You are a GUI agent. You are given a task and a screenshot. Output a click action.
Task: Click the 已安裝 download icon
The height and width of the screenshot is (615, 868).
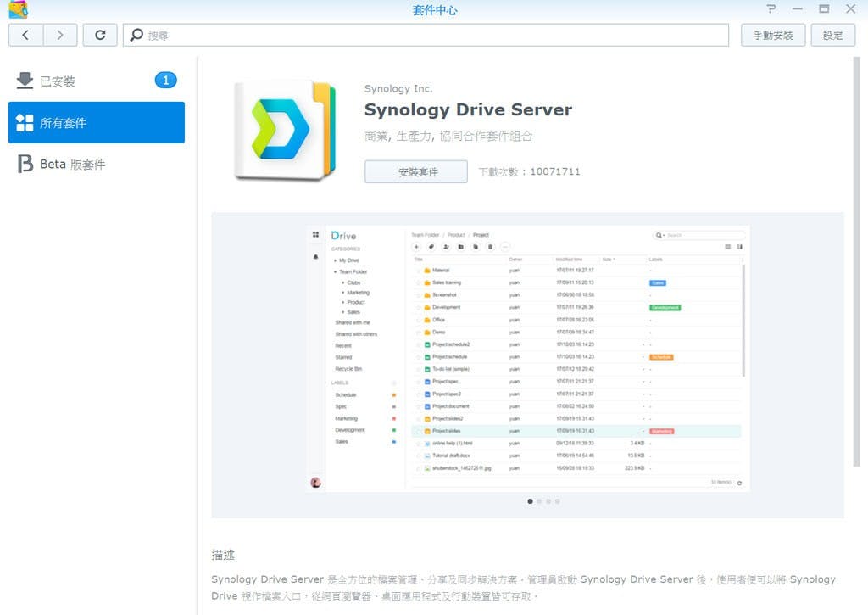pos(25,81)
